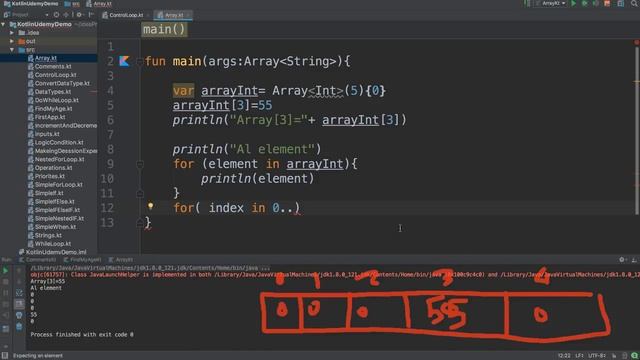The width and height of the screenshot is (640, 360).
Task: Collapse all in the Project panel header
Action: click(x=66, y=15)
